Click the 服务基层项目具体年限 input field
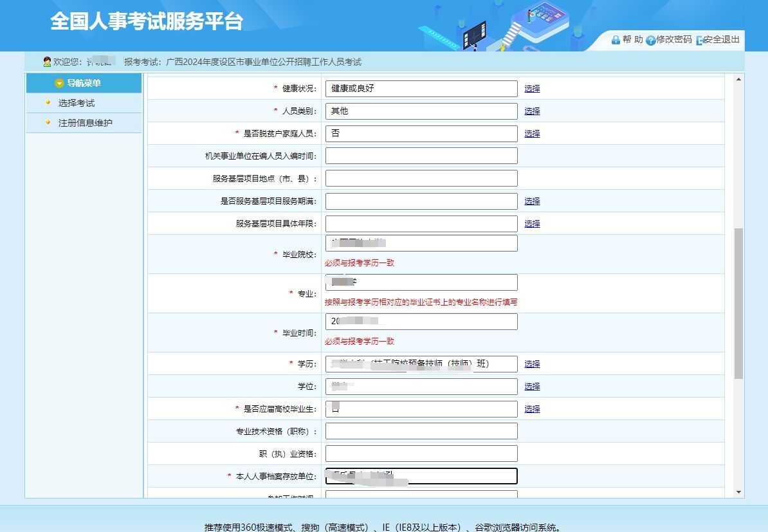768x532 pixels. pos(421,224)
